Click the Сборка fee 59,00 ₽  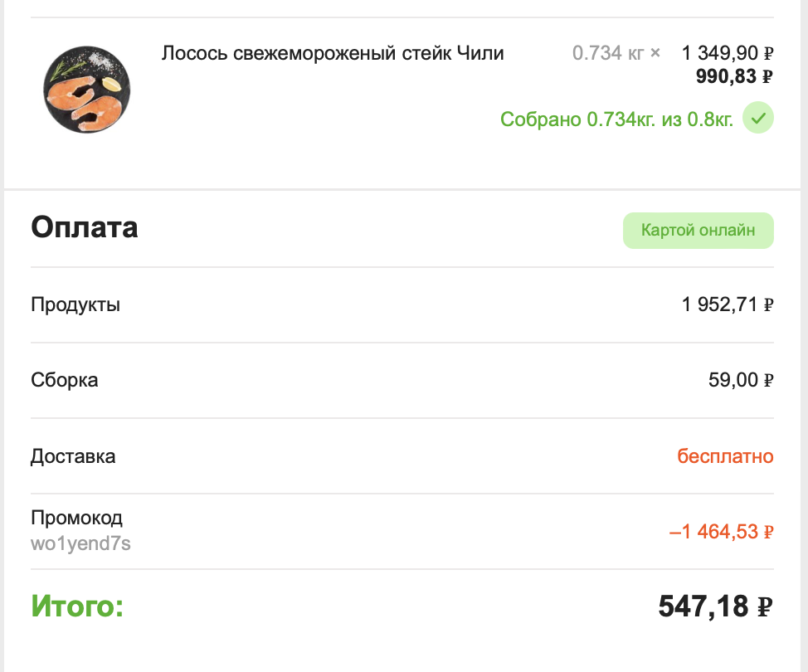click(x=741, y=380)
